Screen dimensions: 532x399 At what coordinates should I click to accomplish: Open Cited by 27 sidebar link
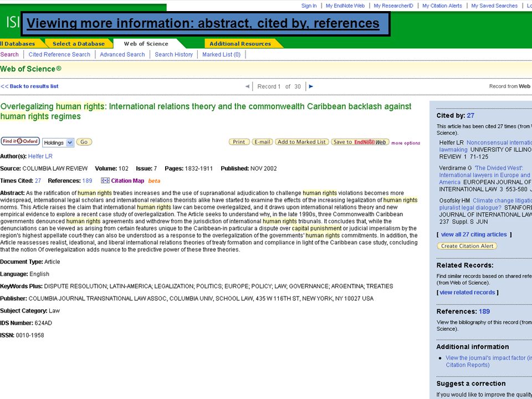(470, 115)
